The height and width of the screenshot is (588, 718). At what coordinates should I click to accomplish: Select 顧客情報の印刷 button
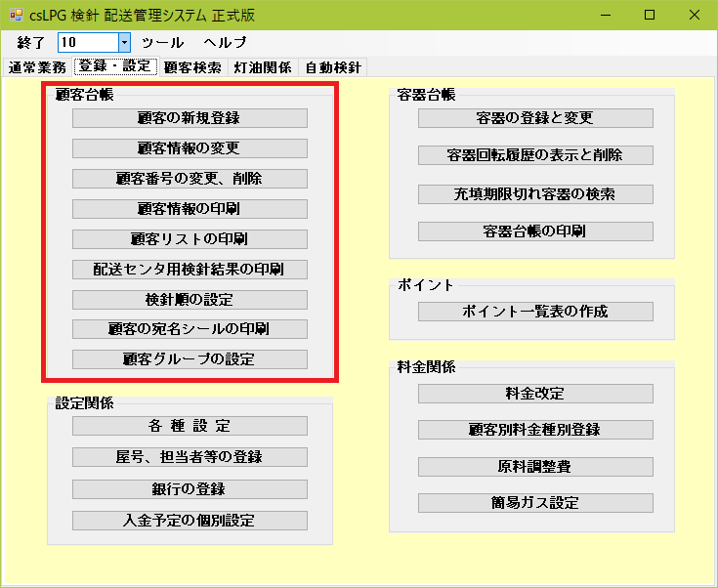190,209
